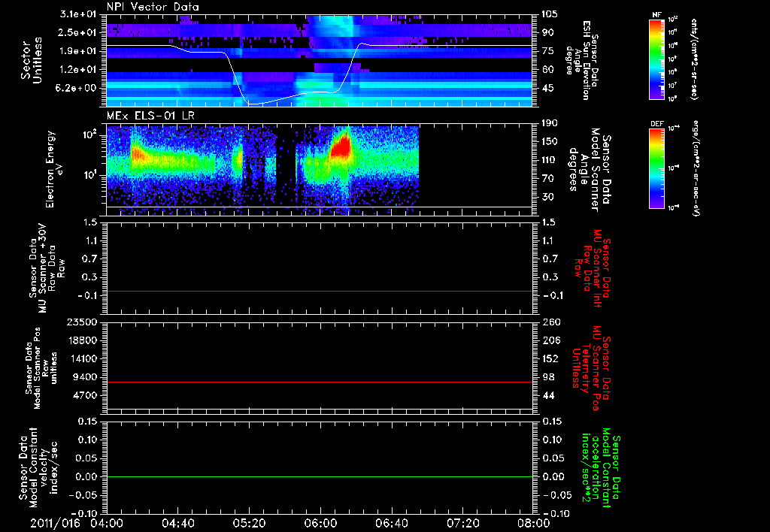Click the 08:00 time tick label
The width and height of the screenshot is (770, 532).
tap(534, 523)
